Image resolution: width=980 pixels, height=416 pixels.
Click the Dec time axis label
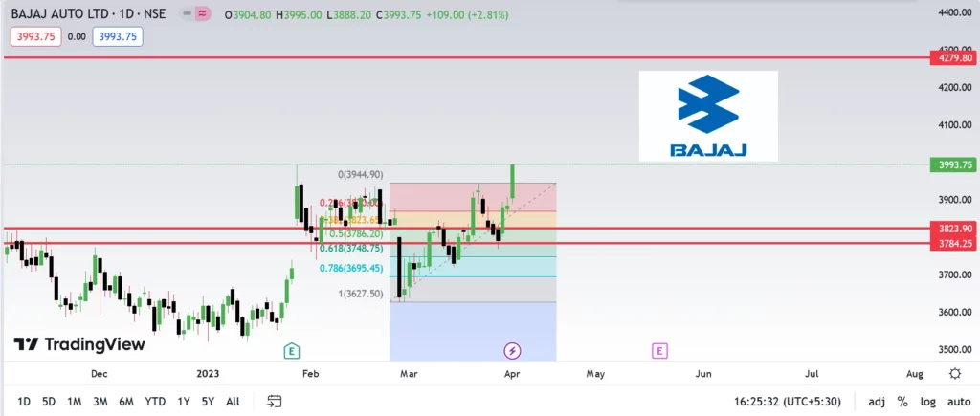point(99,374)
